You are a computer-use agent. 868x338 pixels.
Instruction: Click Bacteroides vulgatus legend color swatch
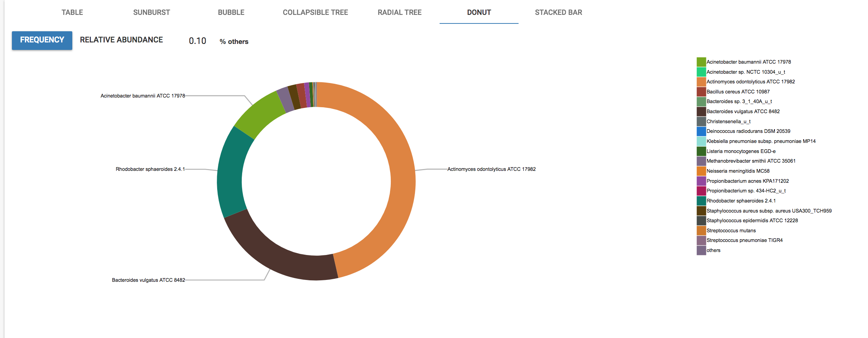point(701,111)
